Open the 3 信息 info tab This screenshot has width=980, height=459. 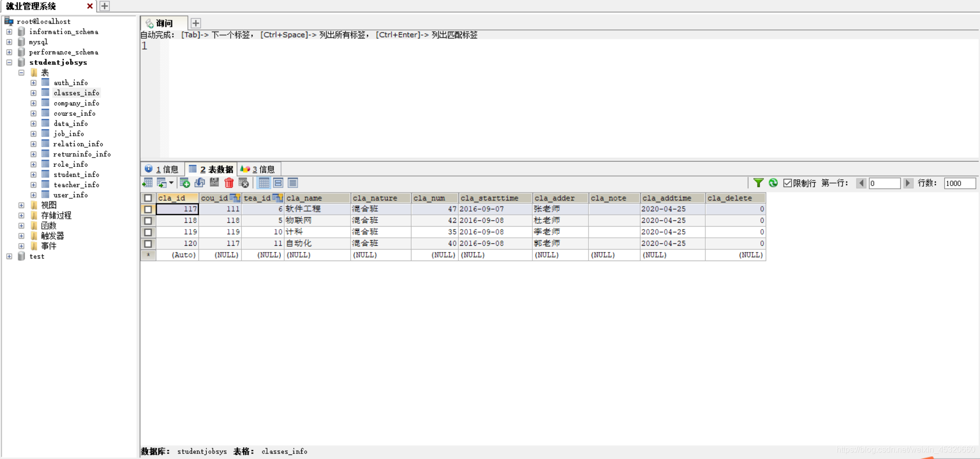coord(258,169)
